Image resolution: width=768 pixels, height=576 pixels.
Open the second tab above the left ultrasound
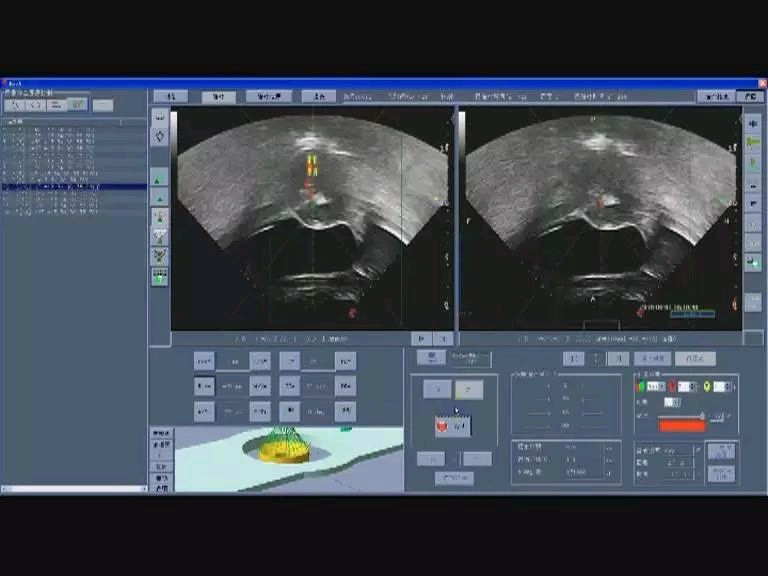tap(218, 96)
